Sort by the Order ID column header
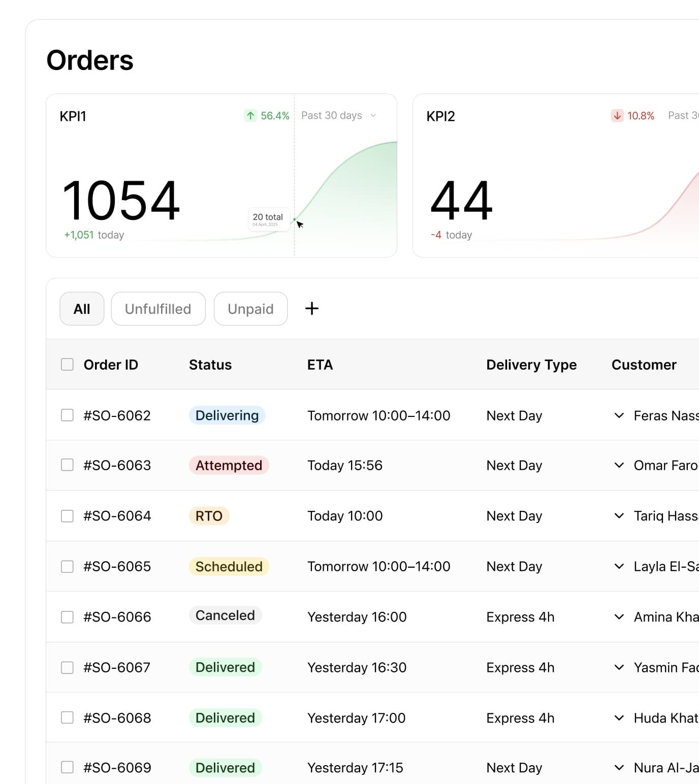Image resolution: width=699 pixels, height=784 pixels. pyautogui.click(x=111, y=365)
